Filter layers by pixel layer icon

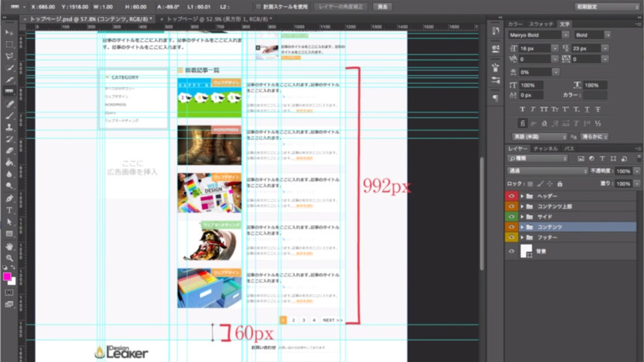pyautogui.click(x=581, y=159)
